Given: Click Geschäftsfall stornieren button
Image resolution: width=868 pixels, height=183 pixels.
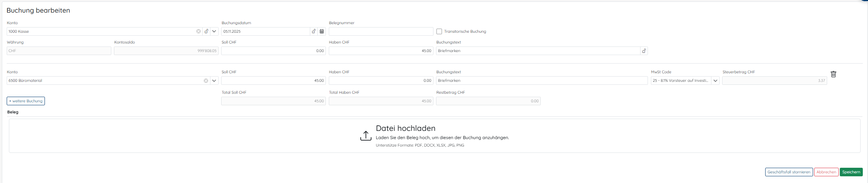Looking at the screenshot, I should point(789,172).
